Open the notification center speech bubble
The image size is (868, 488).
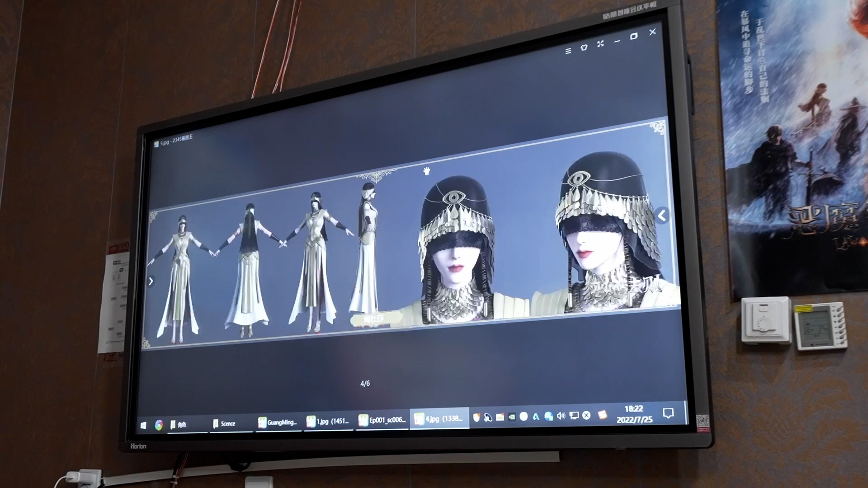pos(668,413)
